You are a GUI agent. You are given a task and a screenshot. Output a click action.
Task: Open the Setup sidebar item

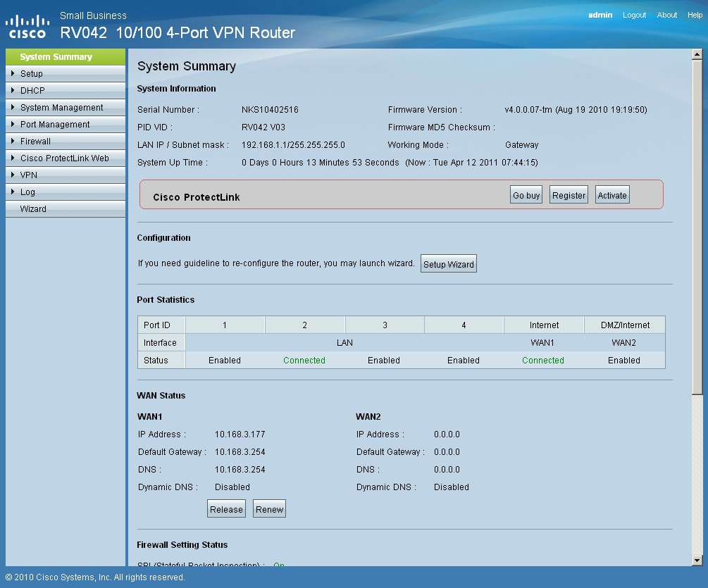click(66, 73)
